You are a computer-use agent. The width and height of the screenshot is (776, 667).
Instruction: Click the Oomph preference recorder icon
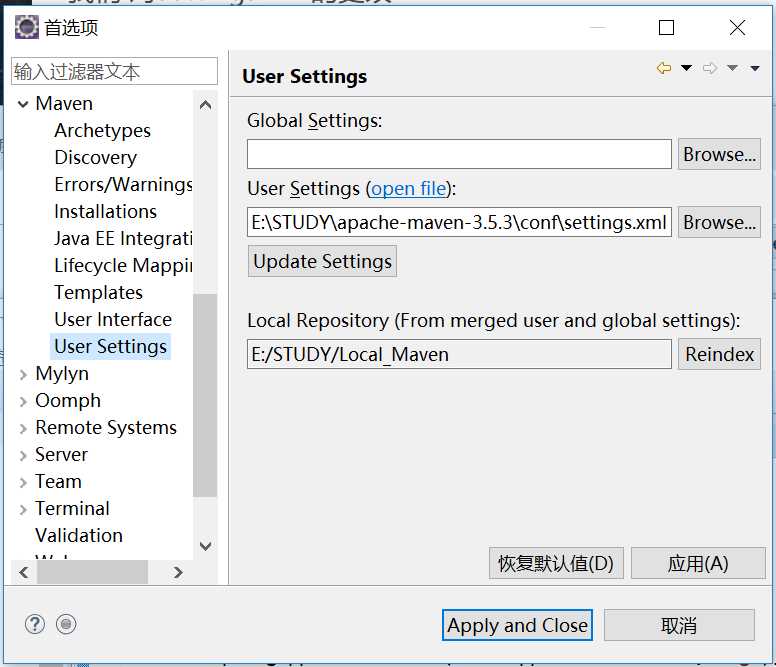pos(66,624)
